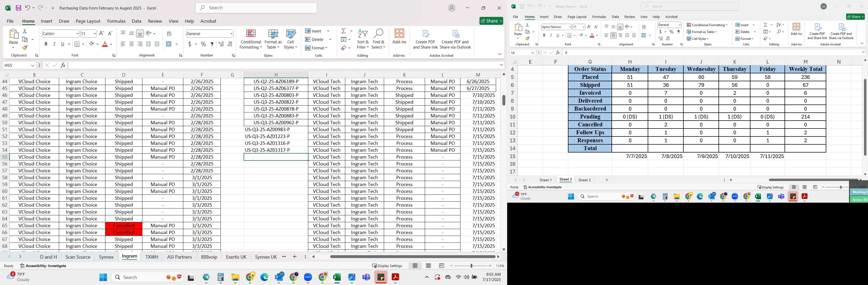Click fill color button in Purchasing Data window
This screenshot has height=285, width=868.
click(91, 44)
